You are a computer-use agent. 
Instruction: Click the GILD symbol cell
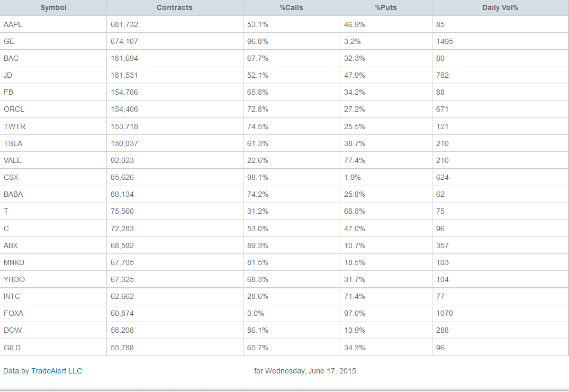pos(12,348)
